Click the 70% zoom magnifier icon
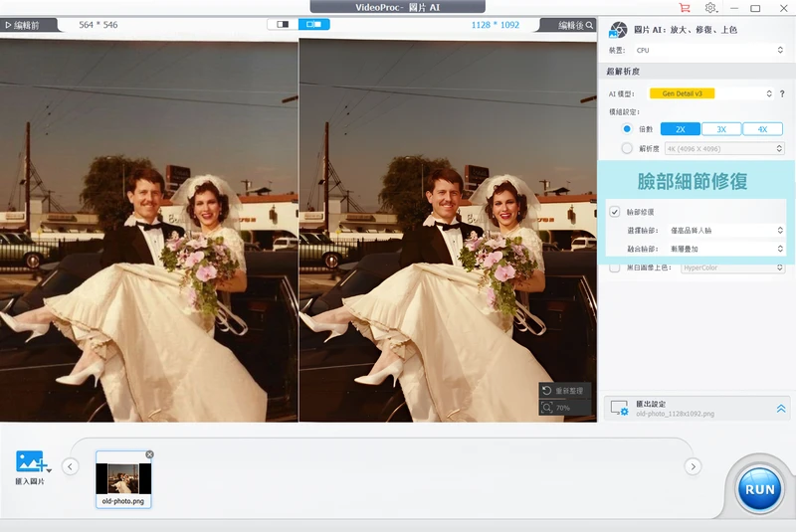This screenshot has height=532, width=796. [546, 408]
